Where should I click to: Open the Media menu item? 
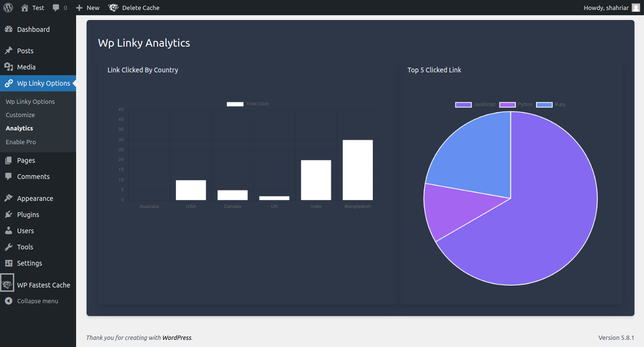click(x=38, y=67)
